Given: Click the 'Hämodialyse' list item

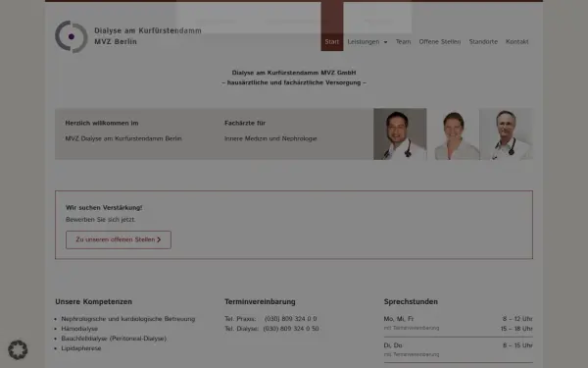Looking at the screenshot, I should (x=79, y=329).
